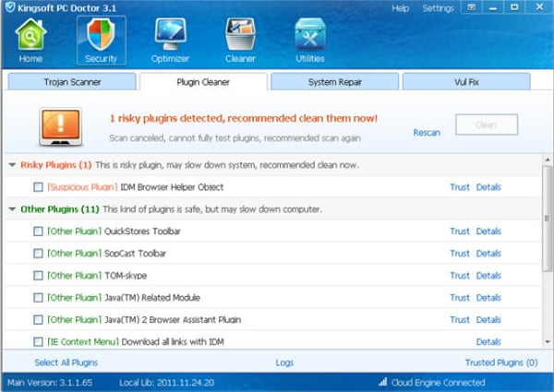Open the Logs link
This screenshot has width=554, height=392.
(x=284, y=362)
